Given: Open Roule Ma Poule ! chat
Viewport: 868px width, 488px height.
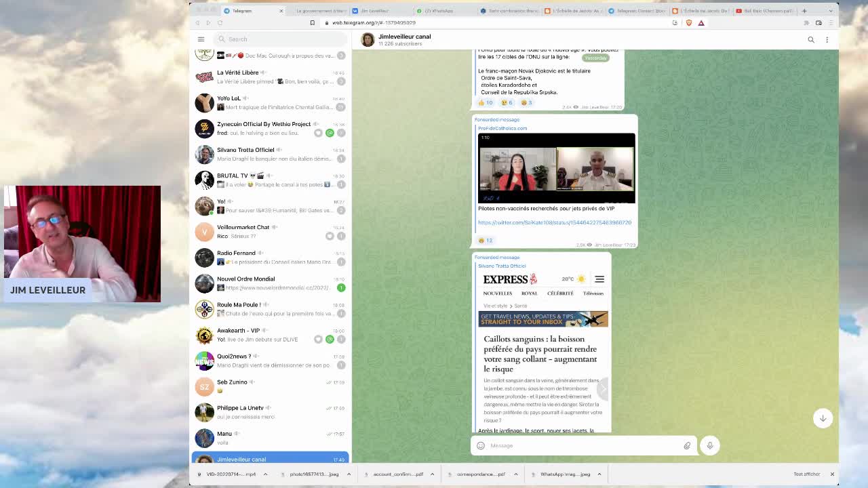Looking at the screenshot, I should [x=271, y=308].
